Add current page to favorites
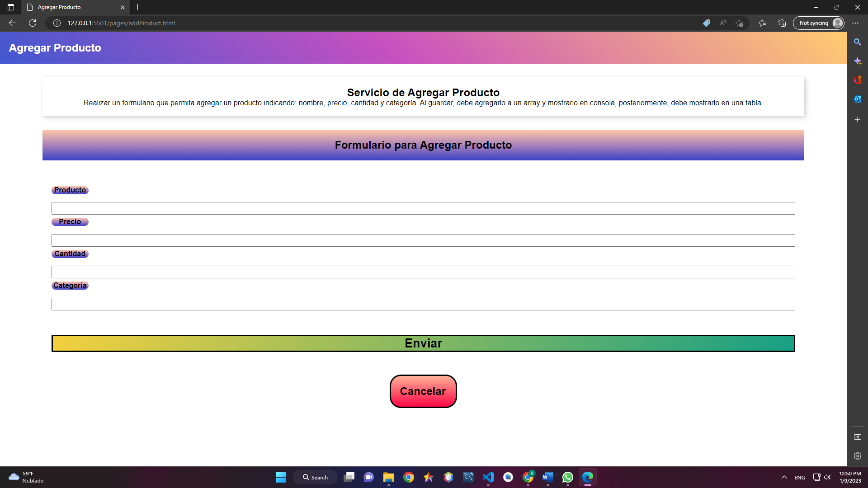 [740, 23]
